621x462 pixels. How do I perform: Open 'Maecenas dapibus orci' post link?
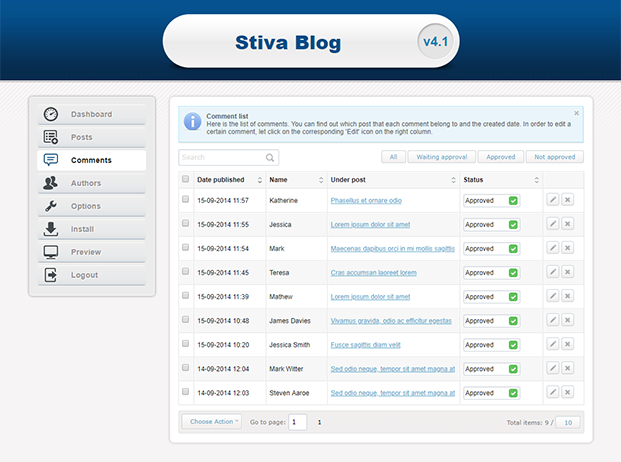point(392,249)
